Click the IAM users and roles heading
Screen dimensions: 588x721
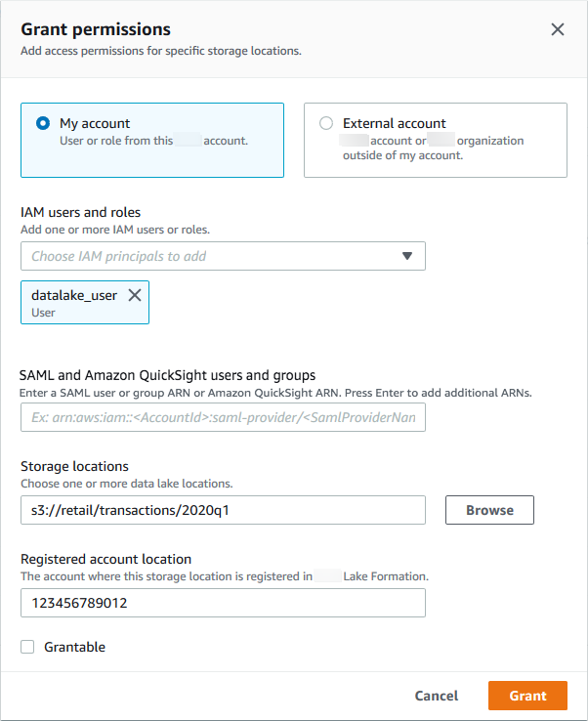pos(79,212)
